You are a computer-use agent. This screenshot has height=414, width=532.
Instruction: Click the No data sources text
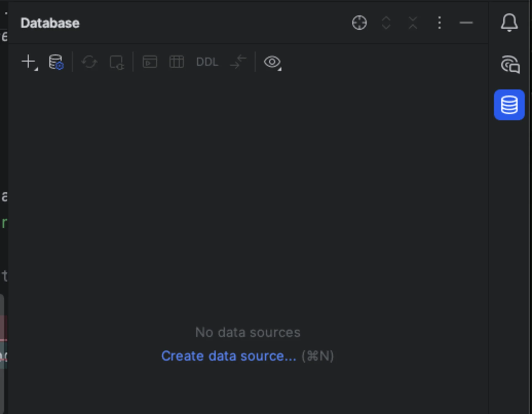(247, 332)
